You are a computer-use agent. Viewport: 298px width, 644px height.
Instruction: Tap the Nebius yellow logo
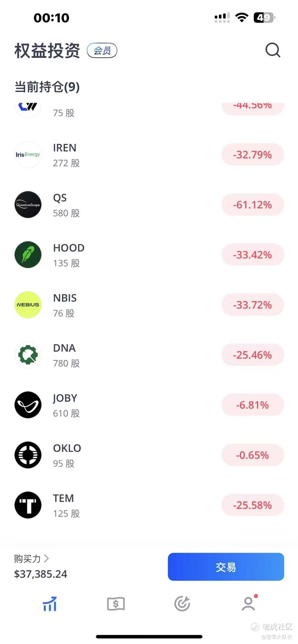[28, 305]
